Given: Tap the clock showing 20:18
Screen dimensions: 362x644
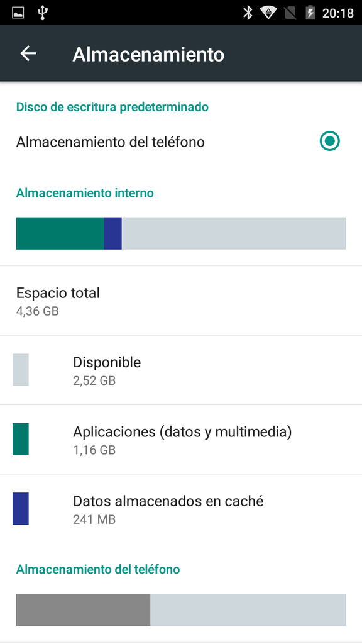Looking at the screenshot, I should [337, 13].
